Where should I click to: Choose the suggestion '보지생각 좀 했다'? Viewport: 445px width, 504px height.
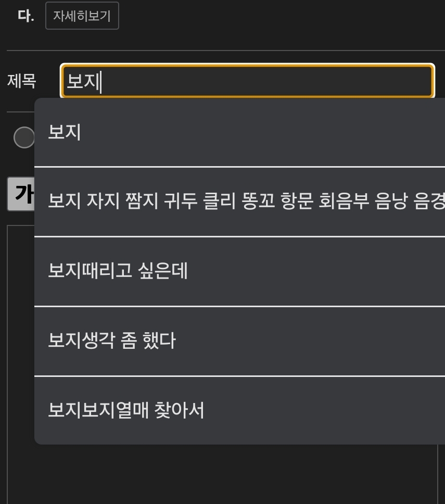tap(112, 341)
